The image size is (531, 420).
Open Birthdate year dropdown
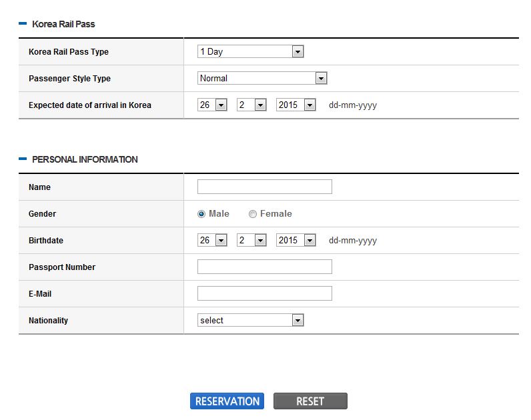(x=296, y=240)
